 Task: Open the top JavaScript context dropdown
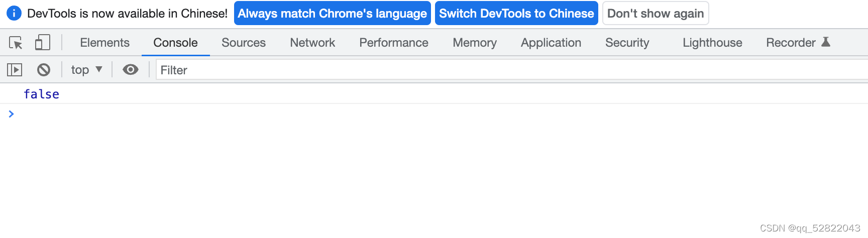(86, 70)
